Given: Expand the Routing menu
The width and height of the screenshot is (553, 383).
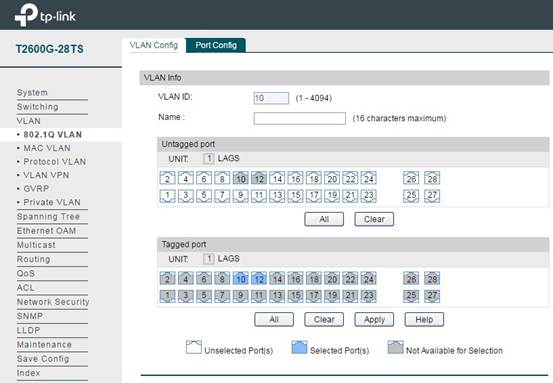Looking at the screenshot, I should pyautogui.click(x=34, y=259).
